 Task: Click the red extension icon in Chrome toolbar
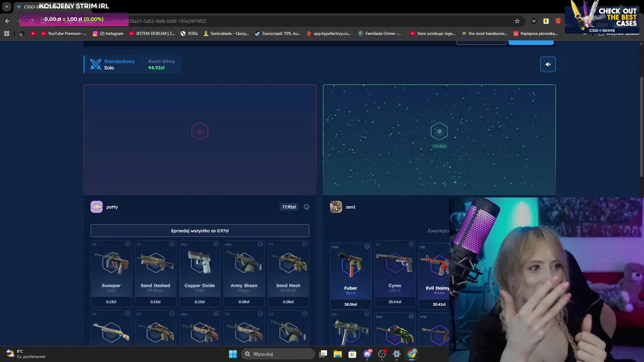tap(558, 21)
